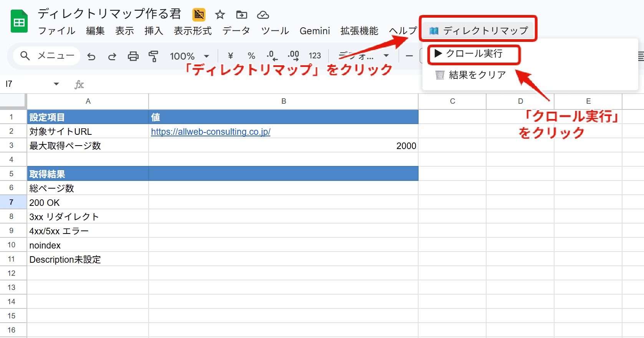Increase decimal places button
This screenshot has width=644, height=338.
click(293, 56)
